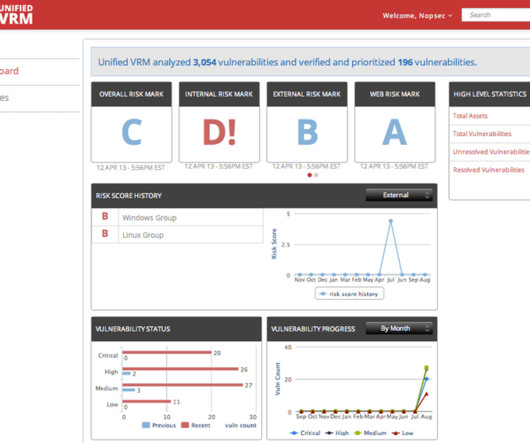Click the July peak risk score point
This screenshot has height=443, width=530.
coord(391,221)
